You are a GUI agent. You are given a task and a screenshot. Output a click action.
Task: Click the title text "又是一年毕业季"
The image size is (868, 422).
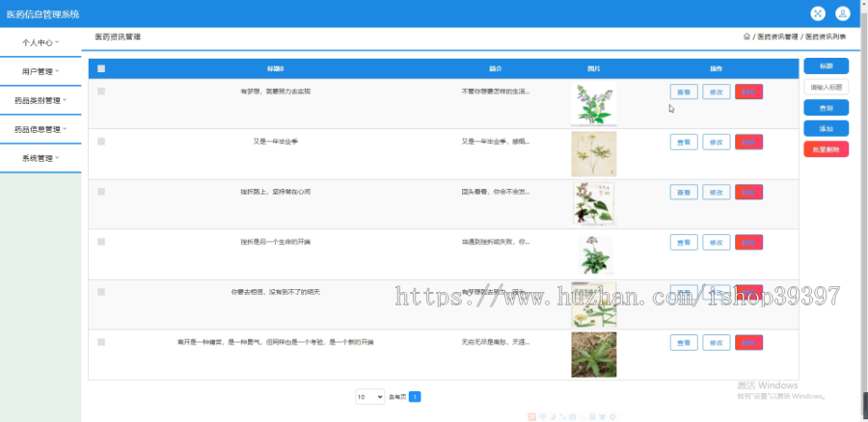point(275,142)
